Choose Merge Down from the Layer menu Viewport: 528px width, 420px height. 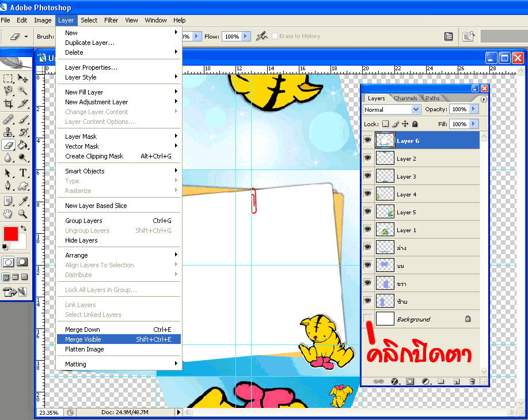pyautogui.click(x=119, y=330)
